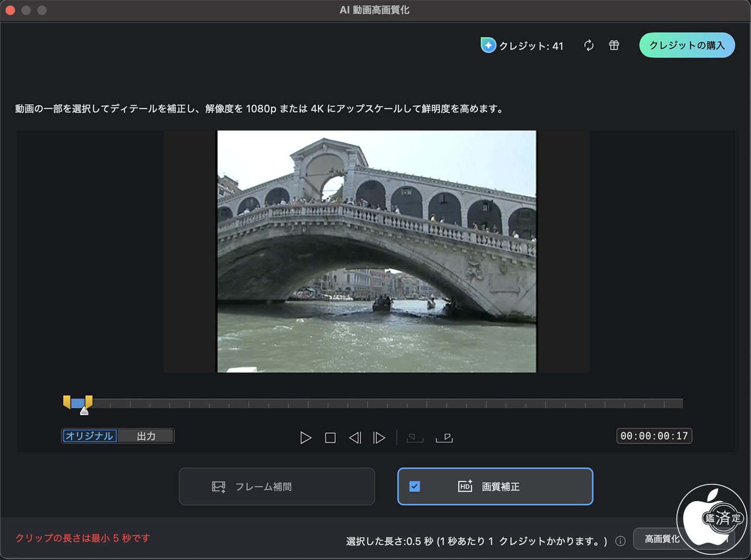Step back one frame
This screenshot has height=560, width=751.
click(355, 438)
